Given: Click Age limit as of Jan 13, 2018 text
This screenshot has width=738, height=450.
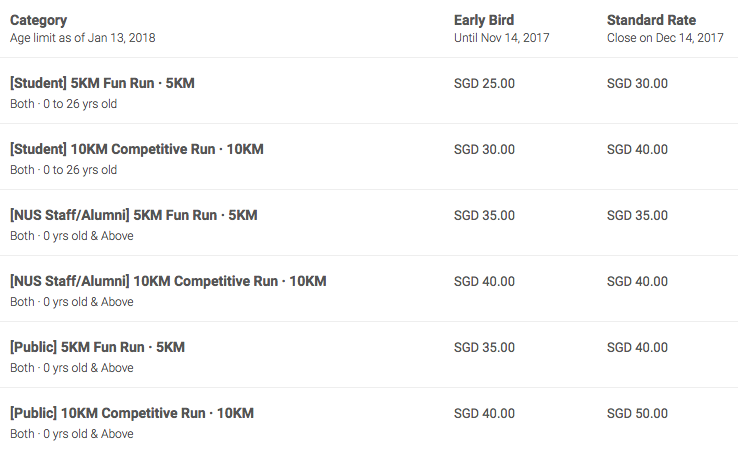Looking at the screenshot, I should [x=83, y=38].
